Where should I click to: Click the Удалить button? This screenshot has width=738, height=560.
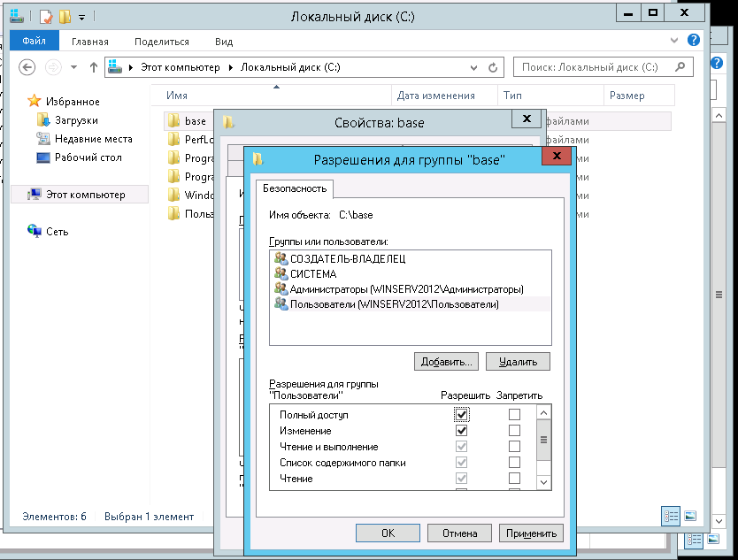pyautogui.click(x=518, y=362)
